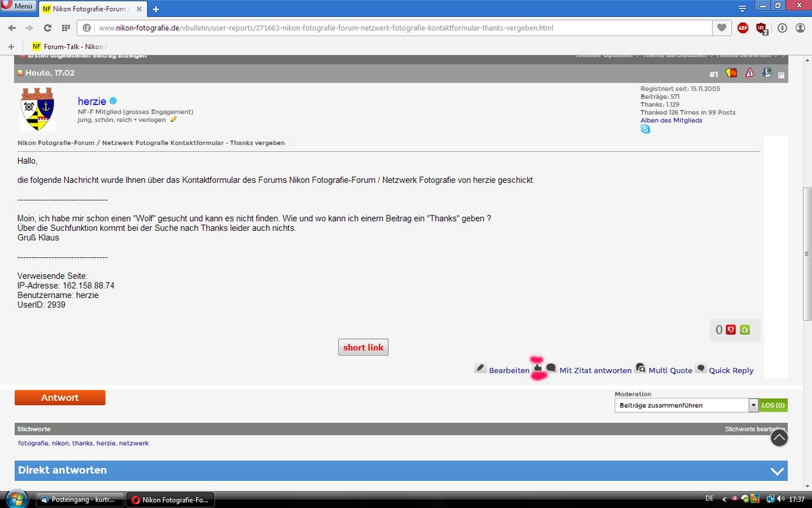Give positive rating with green thumbs-up
The image size is (812, 508).
click(745, 330)
